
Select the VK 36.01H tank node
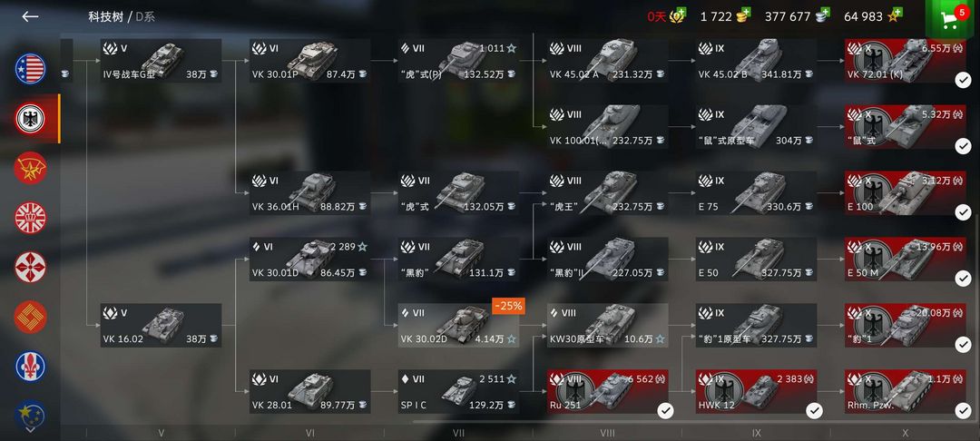[x=309, y=193]
